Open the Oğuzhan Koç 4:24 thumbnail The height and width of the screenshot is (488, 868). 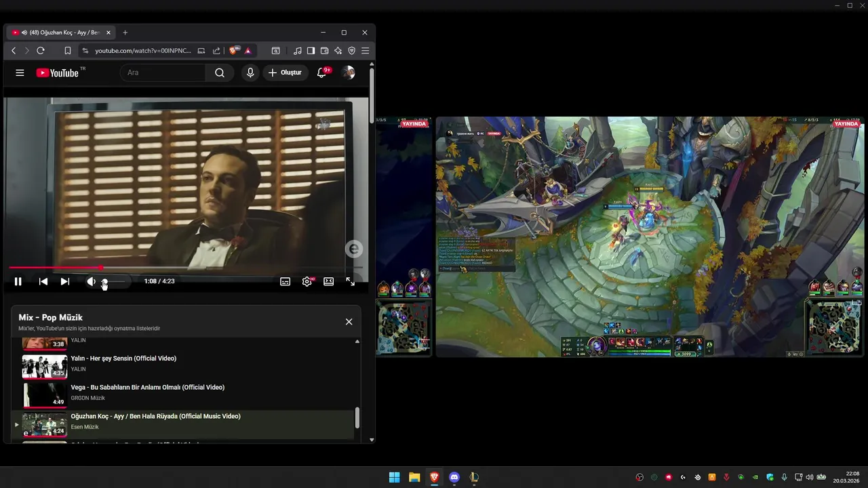(x=44, y=424)
